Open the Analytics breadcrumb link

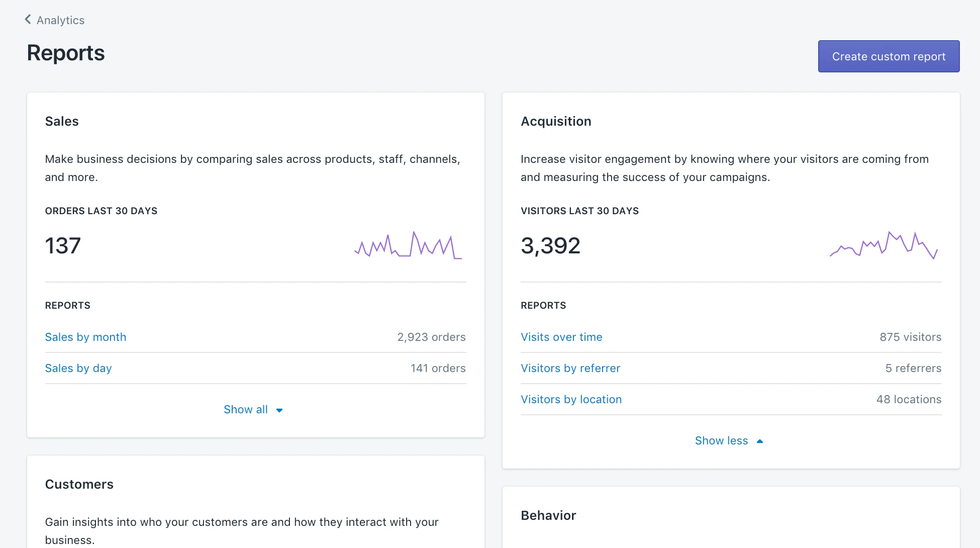point(60,20)
